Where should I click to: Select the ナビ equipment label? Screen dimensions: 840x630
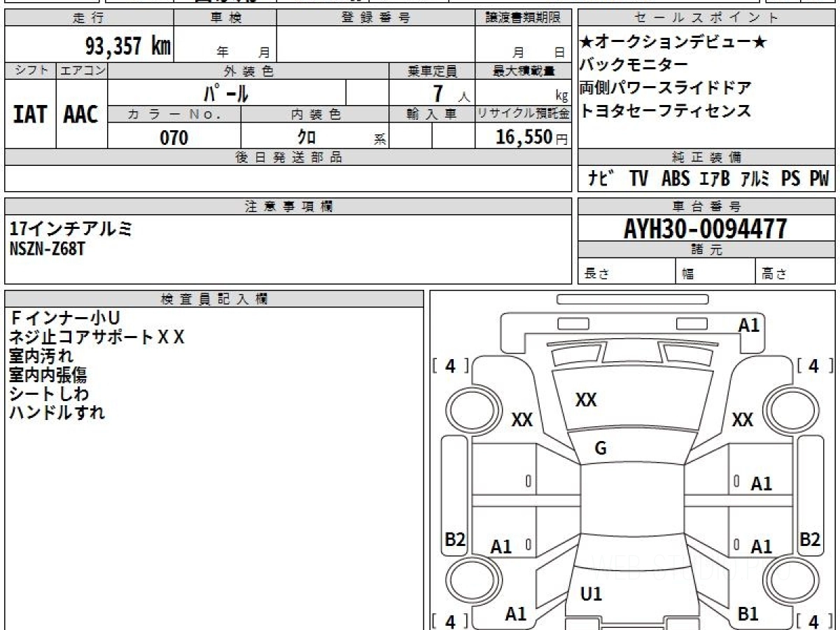tap(601, 179)
